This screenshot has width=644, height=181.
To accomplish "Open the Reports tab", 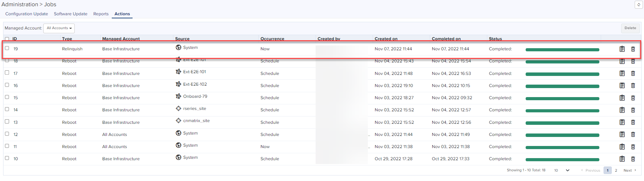I will 101,14.
